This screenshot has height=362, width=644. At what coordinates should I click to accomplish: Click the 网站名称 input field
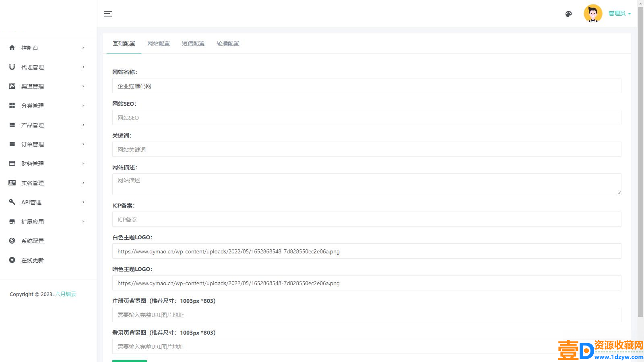367,86
